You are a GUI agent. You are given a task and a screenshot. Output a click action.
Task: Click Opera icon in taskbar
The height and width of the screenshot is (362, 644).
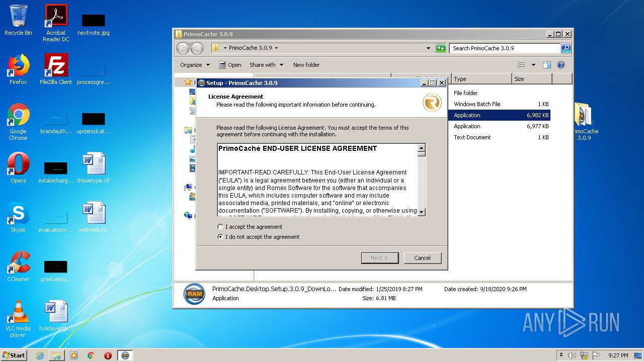[108, 355]
